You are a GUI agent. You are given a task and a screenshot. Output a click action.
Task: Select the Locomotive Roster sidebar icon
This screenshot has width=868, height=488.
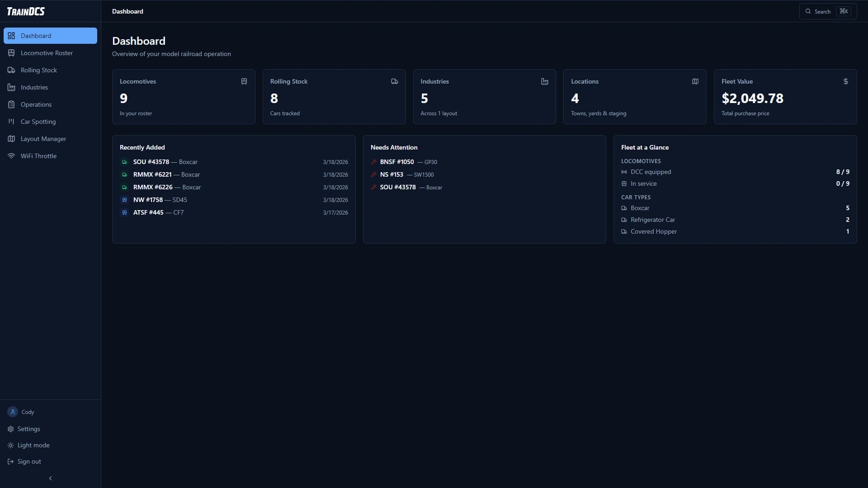11,53
